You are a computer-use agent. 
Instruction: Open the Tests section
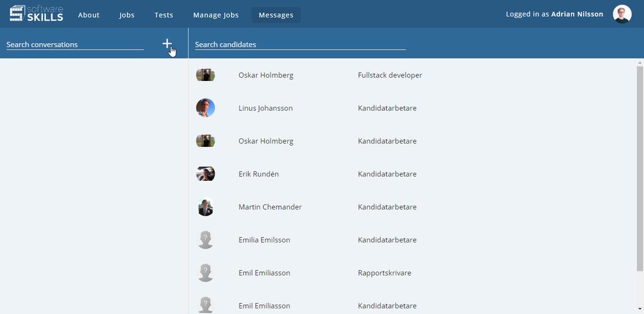(x=164, y=14)
